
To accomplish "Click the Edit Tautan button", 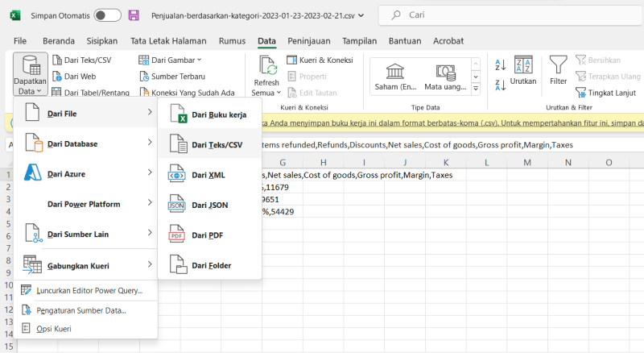I will tap(312, 93).
